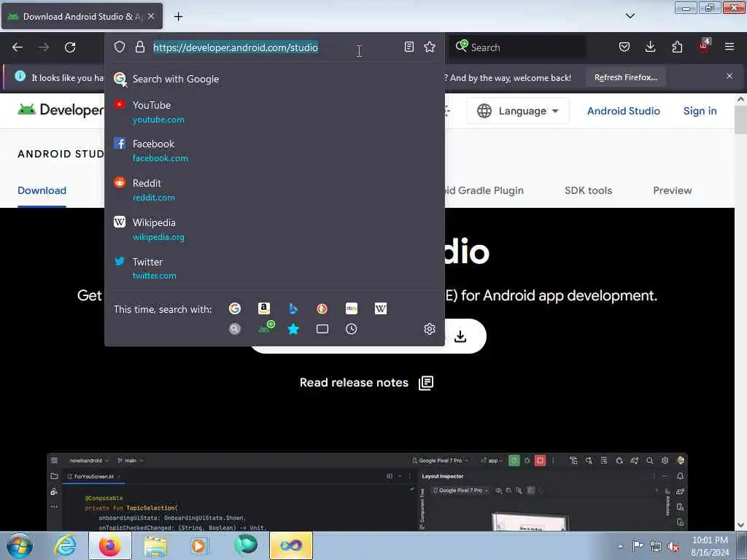Image resolution: width=747 pixels, height=560 pixels.
Task: Search this time with Bing icon
Action: click(x=293, y=308)
